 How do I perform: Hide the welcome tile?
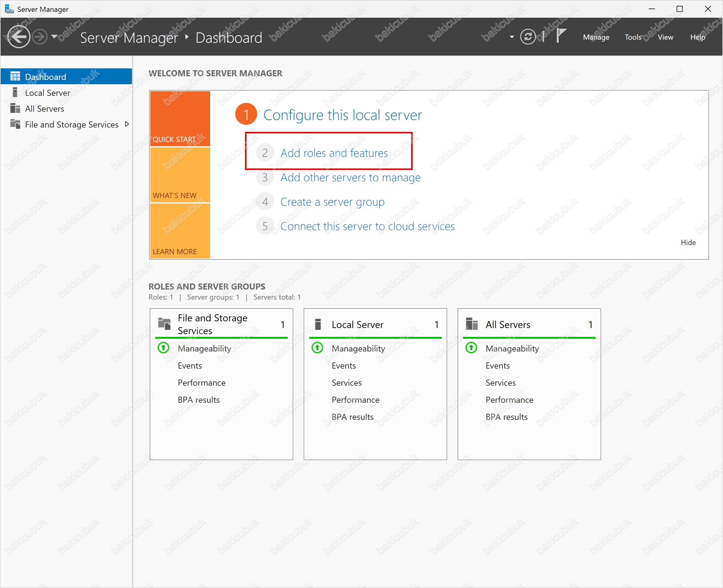[x=688, y=243]
